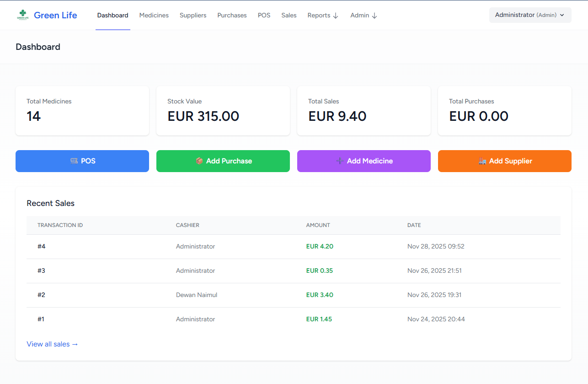Viewport: 588px width, 384px height.
Task: Click the factory icon on Add Supplier
Action: pos(482,161)
